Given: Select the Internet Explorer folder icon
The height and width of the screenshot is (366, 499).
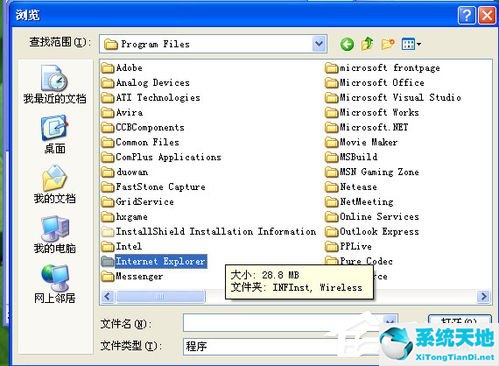Looking at the screenshot, I should (x=107, y=261).
